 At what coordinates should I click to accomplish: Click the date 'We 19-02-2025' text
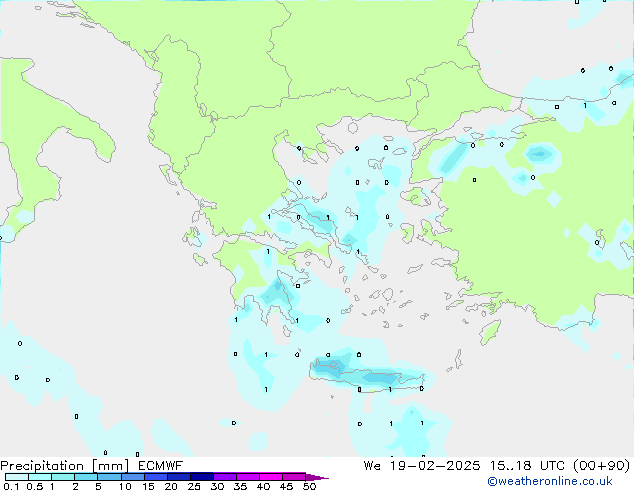point(422,466)
